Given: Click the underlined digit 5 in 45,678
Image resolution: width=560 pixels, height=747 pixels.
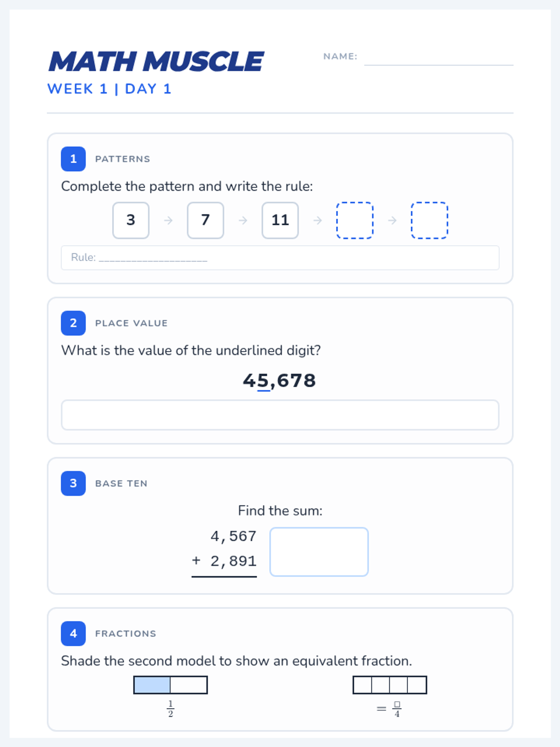Looking at the screenshot, I should (x=263, y=381).
